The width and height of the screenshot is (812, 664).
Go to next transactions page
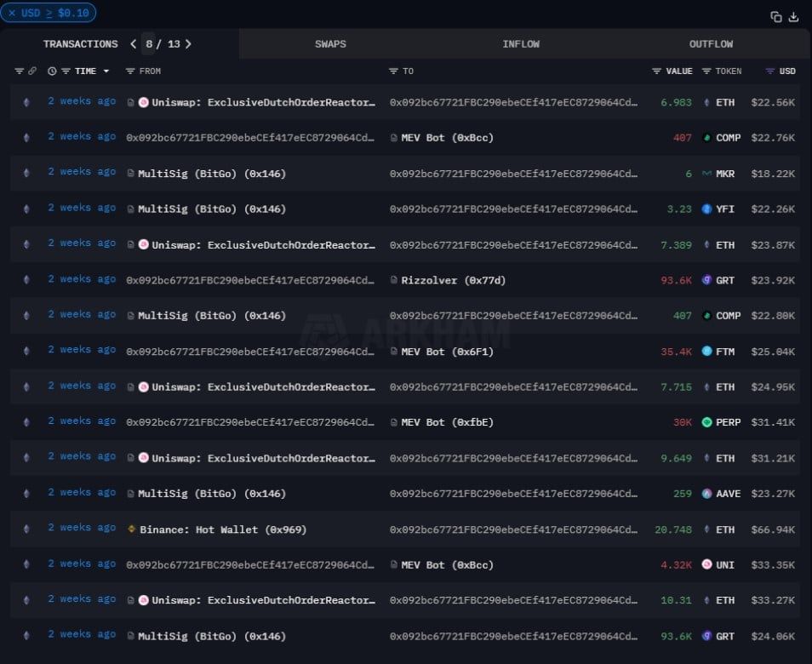coord(188,44)
